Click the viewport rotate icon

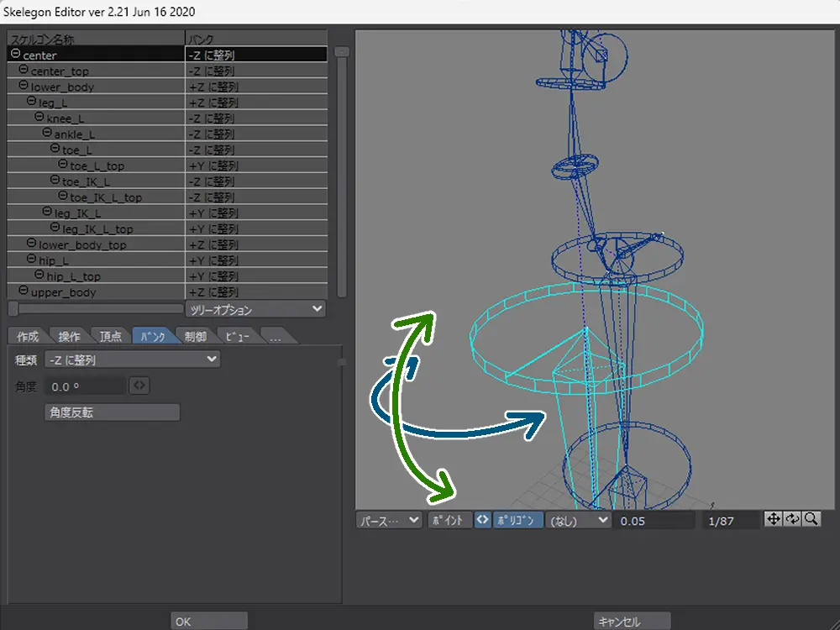click(x=792, y=520)
